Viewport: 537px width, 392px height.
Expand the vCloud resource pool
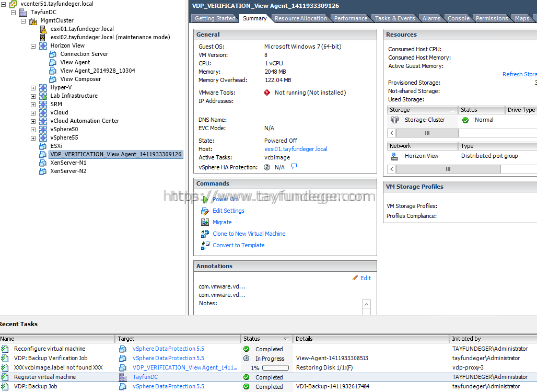33,113
